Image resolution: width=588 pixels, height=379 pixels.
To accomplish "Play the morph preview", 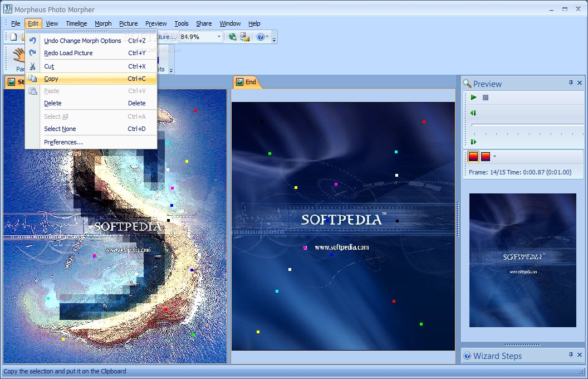I will point(474,98).
